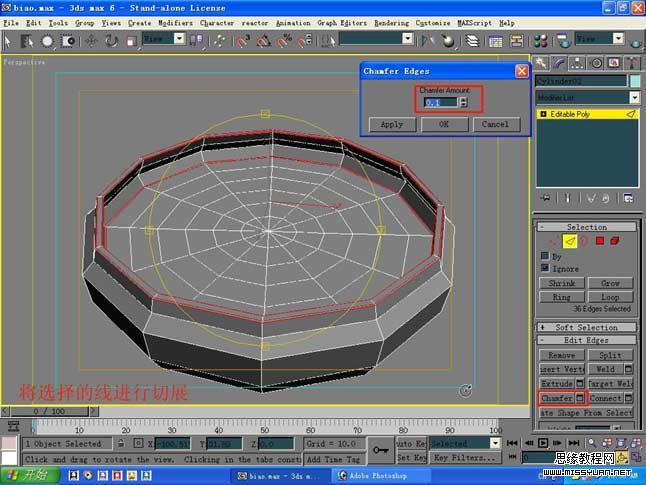This screenshot has height=485, width=646.
Task: Expand the Soft Selection rollout
Action: (x=587, y=327)
